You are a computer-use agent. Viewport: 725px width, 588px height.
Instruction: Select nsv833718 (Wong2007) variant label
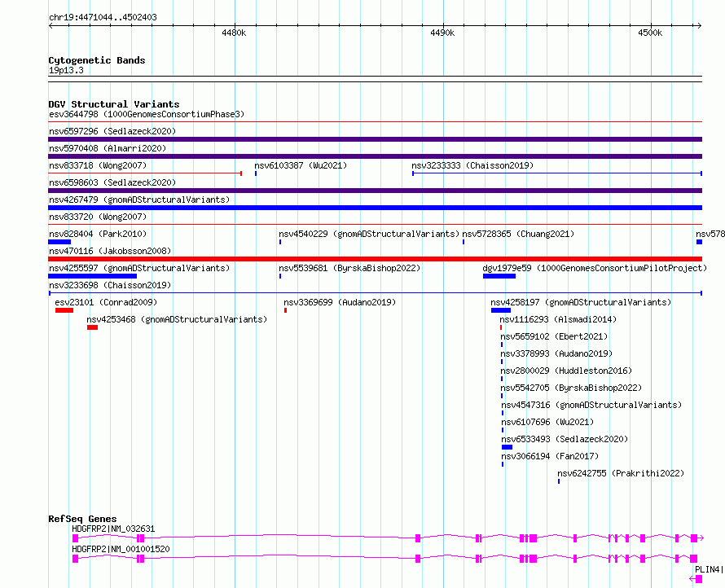coord(98,165)
